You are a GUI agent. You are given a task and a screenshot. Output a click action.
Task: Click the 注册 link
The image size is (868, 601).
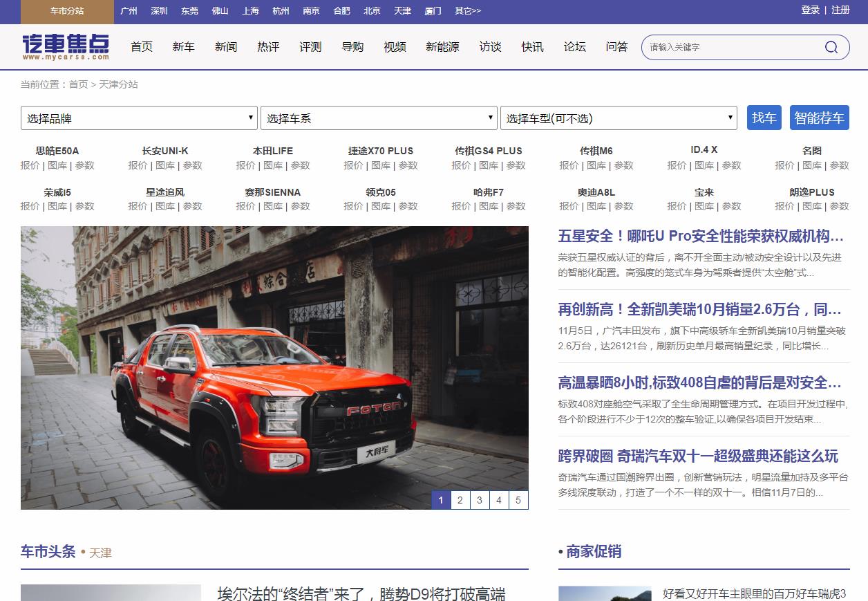pyautogui.click(x=840, y=10)
